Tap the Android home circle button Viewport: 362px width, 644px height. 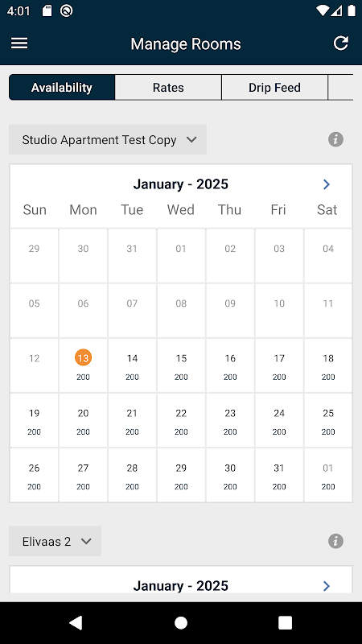[181, 622]
